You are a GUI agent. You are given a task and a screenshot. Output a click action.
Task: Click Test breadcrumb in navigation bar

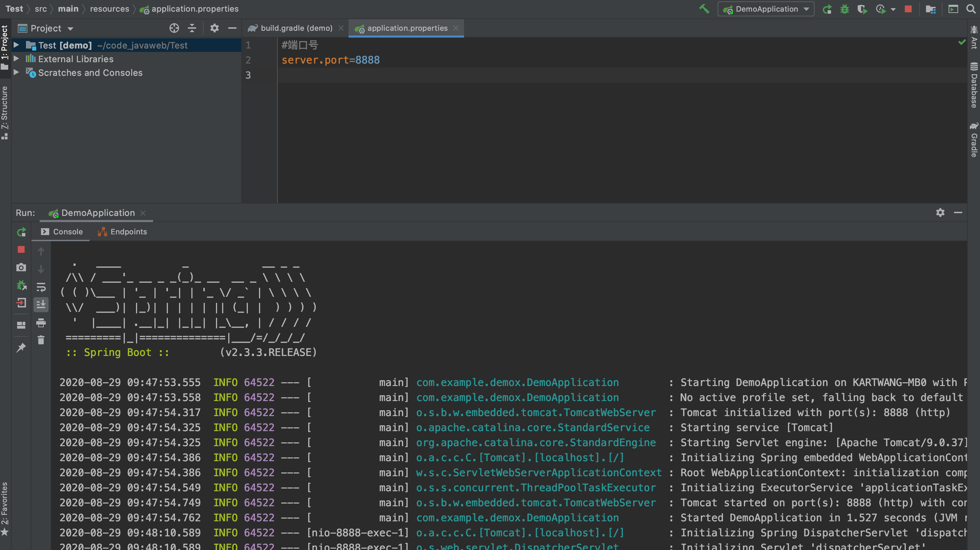coord(14,9)
